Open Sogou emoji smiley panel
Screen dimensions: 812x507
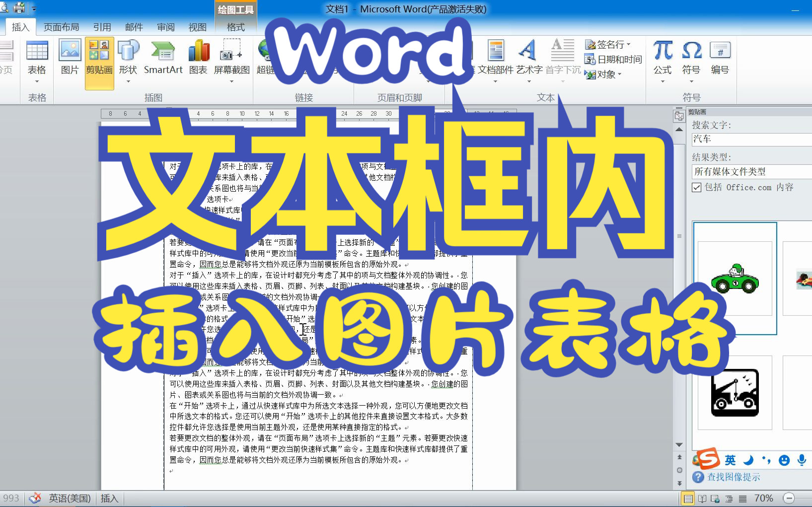pyautogui.click(x=784, y=460)
